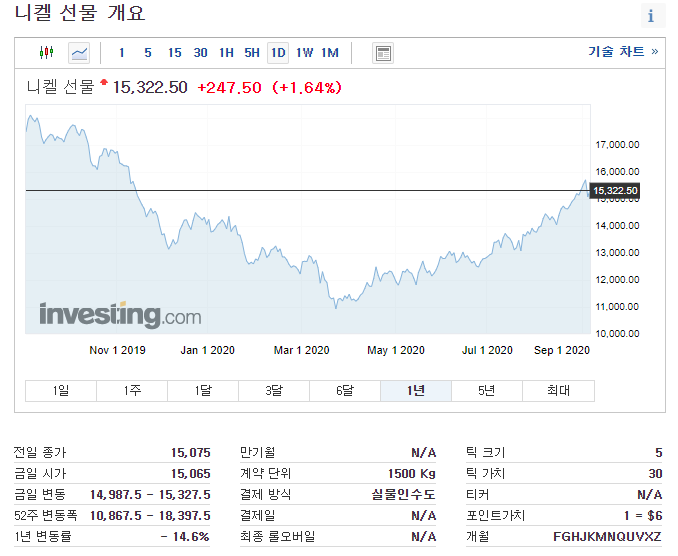Select the 1W interval
678x556 pixels.
coord(304,53)
